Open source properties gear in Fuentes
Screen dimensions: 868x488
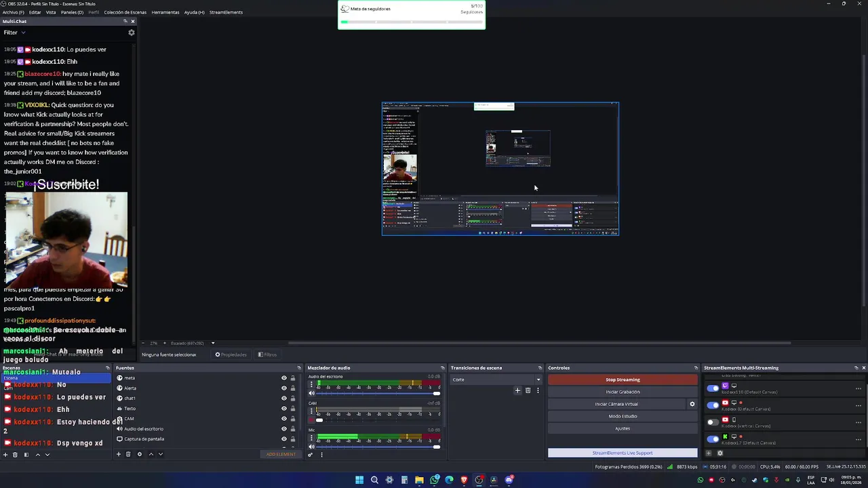[x=140, y=454]
